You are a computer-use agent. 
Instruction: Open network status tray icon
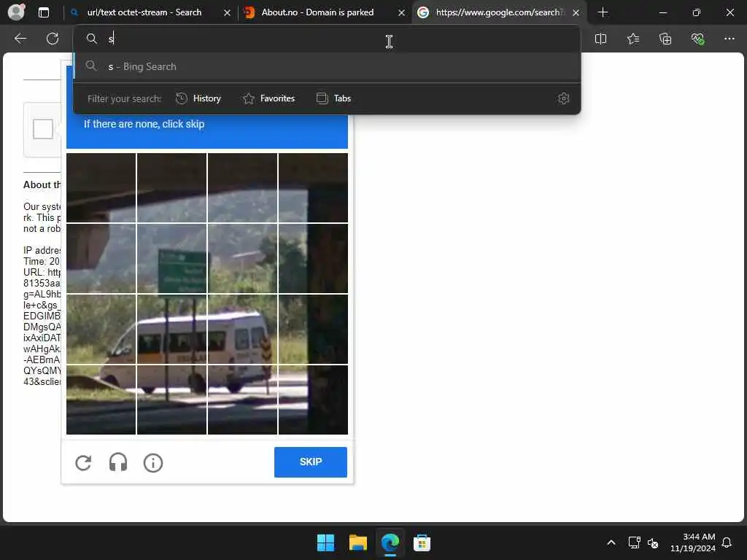pos(634,542)
